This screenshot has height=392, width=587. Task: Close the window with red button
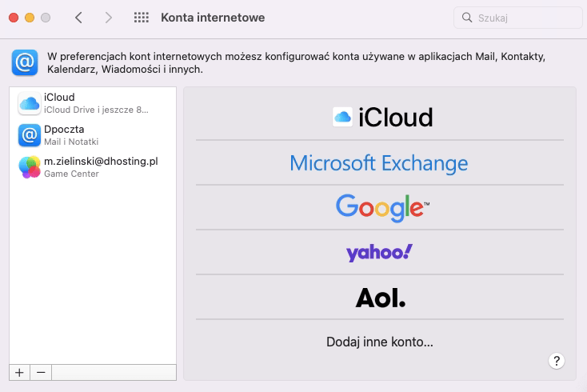[x=14, y=18]
